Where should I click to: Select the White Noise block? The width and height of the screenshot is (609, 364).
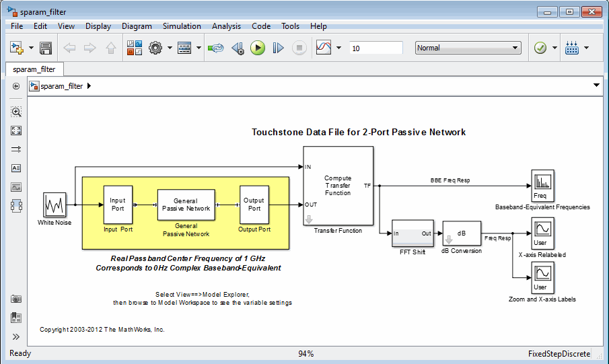55,205
